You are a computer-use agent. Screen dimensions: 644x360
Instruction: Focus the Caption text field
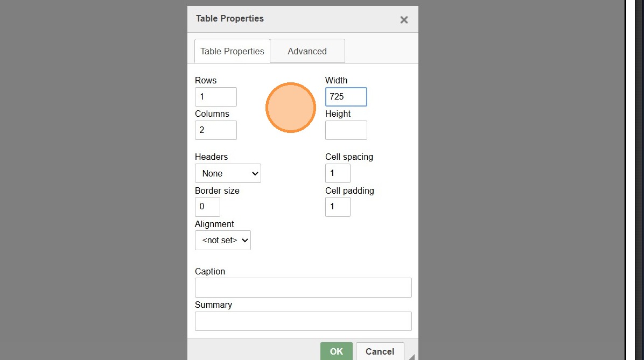[303, 287]
